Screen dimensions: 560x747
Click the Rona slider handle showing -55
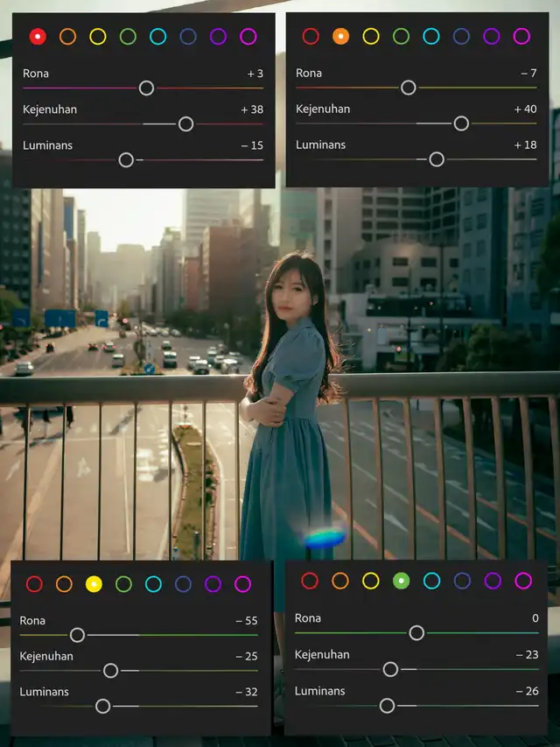pyautogui.click(x=77, y=635)
